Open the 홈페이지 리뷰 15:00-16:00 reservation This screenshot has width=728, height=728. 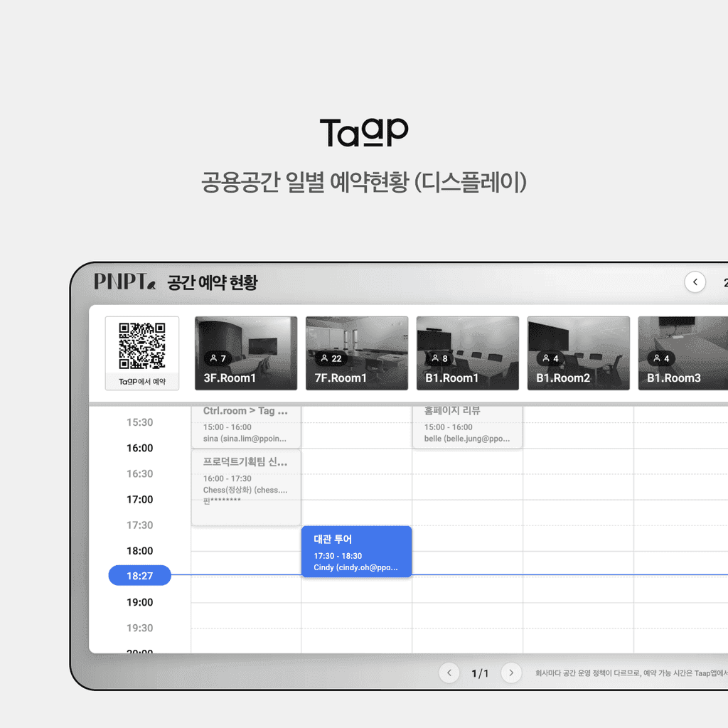point(468,427)
